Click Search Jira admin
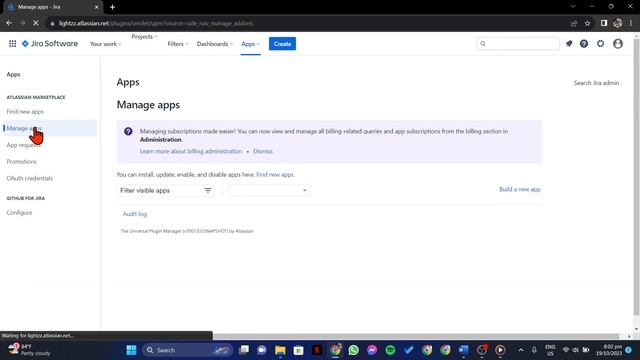 click(x=596, y=83)
